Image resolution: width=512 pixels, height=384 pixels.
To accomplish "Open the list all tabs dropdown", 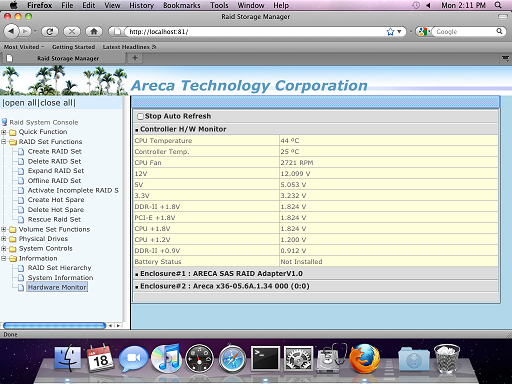I will coord(505,58).
